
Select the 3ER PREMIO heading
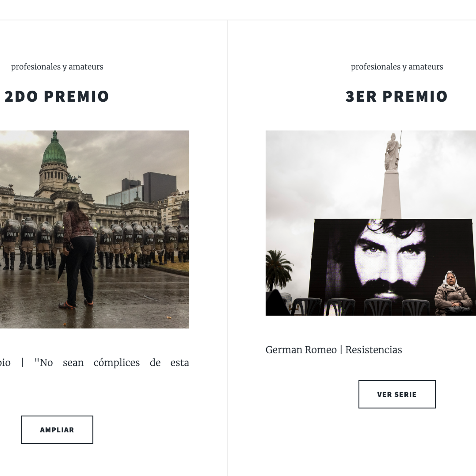point(397,96)
